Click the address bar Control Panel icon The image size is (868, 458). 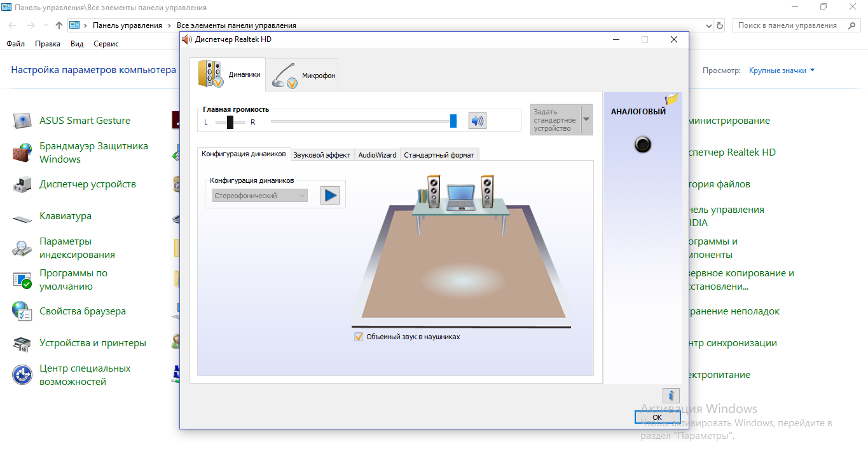(74, 25)
